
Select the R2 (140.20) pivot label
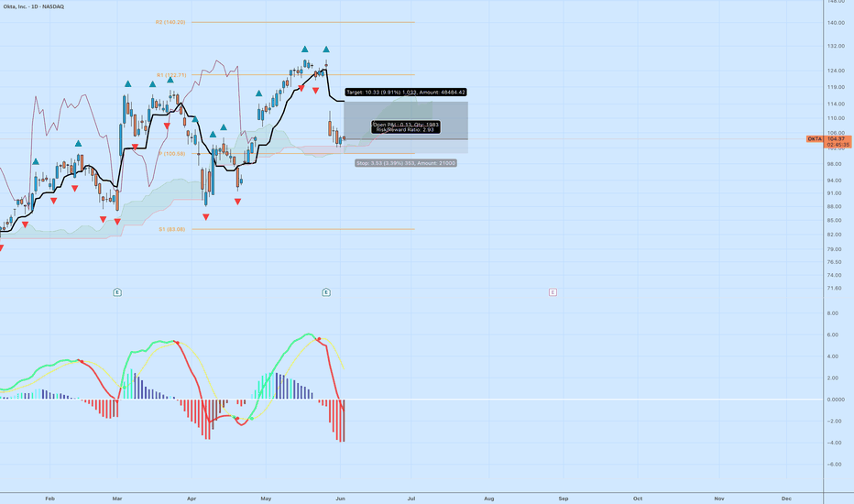pyautogui.click(x=170, y=22)
